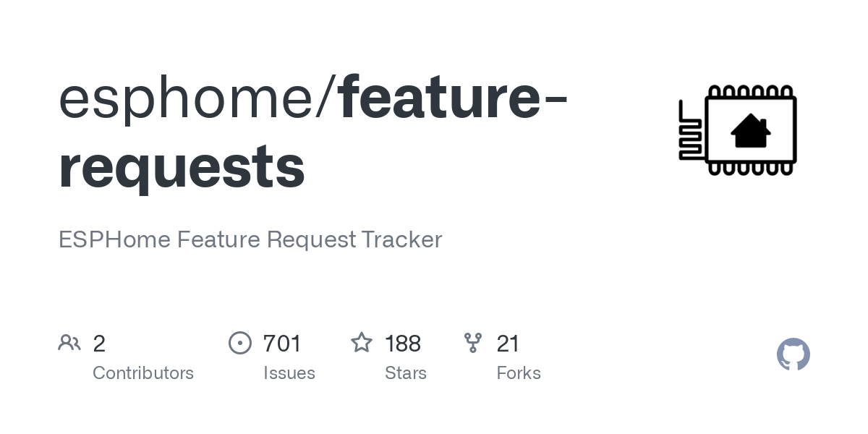Click the Forks branch icon
Screen dimensions: 868x434
[x=473, y=343]
